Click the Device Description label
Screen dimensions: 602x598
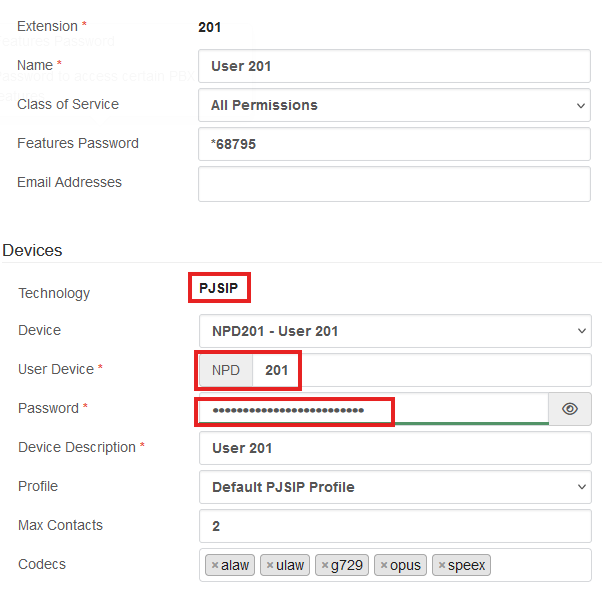click(77, 447)
